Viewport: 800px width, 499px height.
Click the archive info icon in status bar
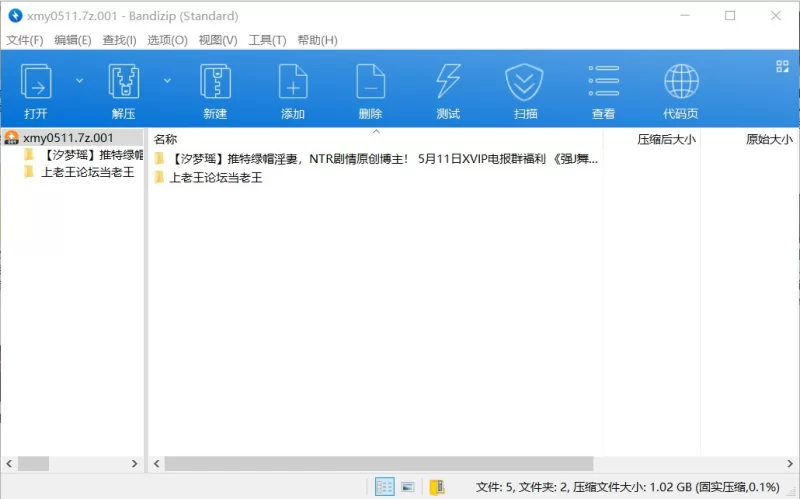point(437,487)
